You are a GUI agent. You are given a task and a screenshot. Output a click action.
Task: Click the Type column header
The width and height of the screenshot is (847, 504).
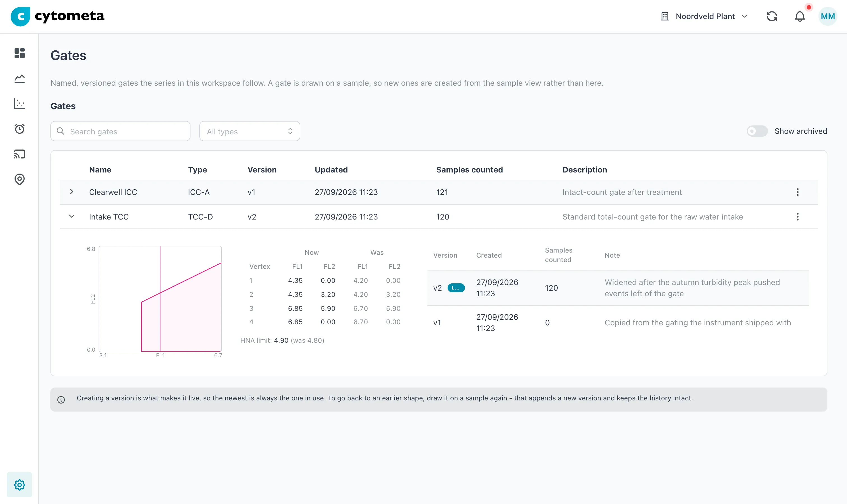point(197,170)
